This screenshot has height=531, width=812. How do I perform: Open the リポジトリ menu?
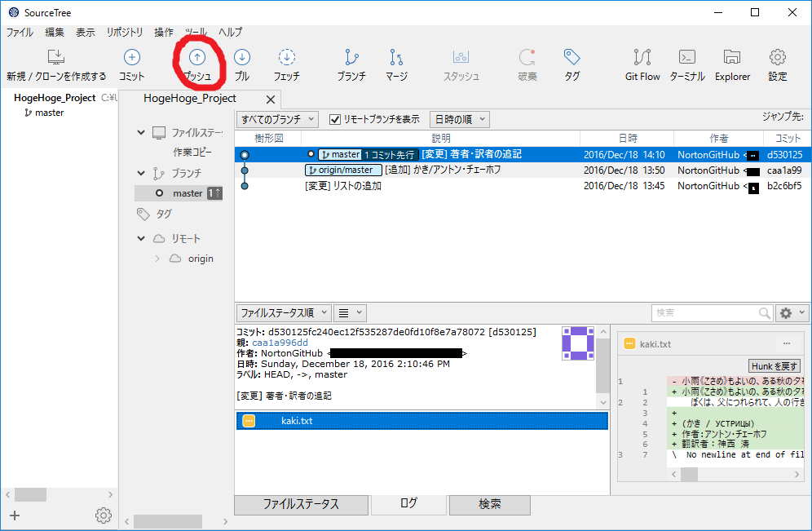[124, 32]
